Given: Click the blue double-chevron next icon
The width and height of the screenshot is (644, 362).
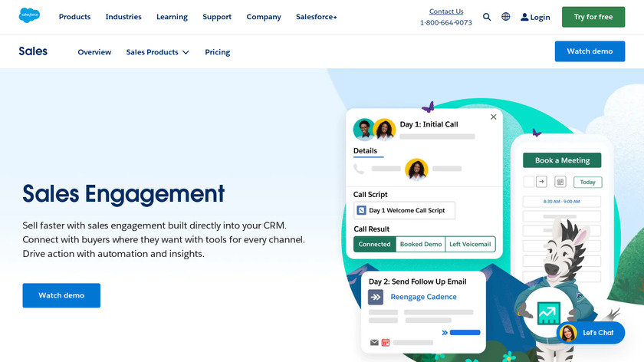Looking at the screenshot, I should tap(445, 332).
